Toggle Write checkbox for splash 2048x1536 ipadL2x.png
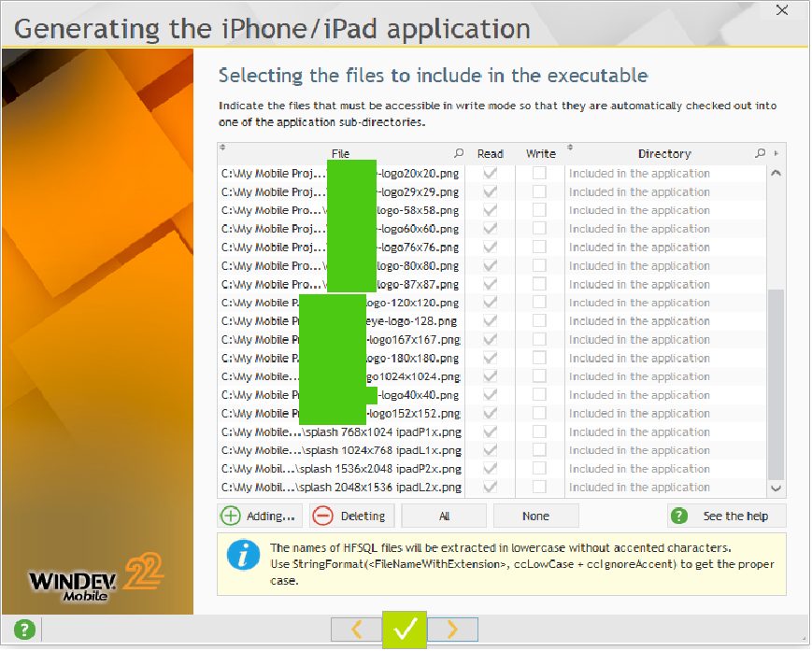Screen dimensions: 812x651 [539, 488]
